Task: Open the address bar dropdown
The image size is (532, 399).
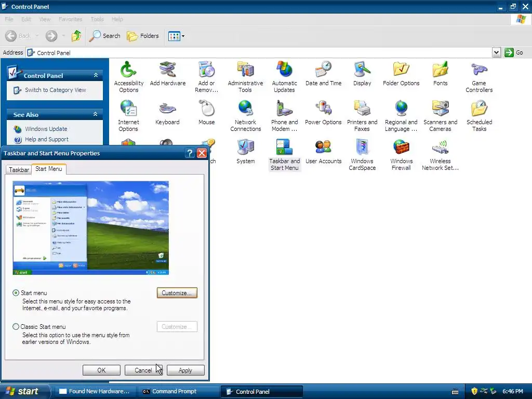Action: (x=496, y=52)
